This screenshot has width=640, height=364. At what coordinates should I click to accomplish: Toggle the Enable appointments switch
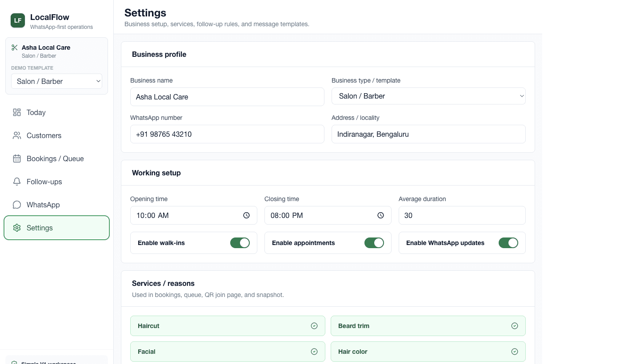click(374, 243)
